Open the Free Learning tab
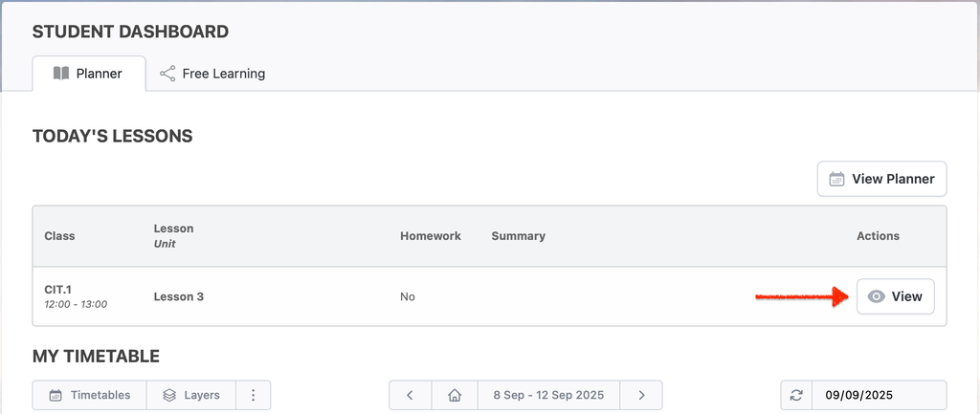Screen dimensions: 980x414 pyautogui.click(x=212, y=74)
